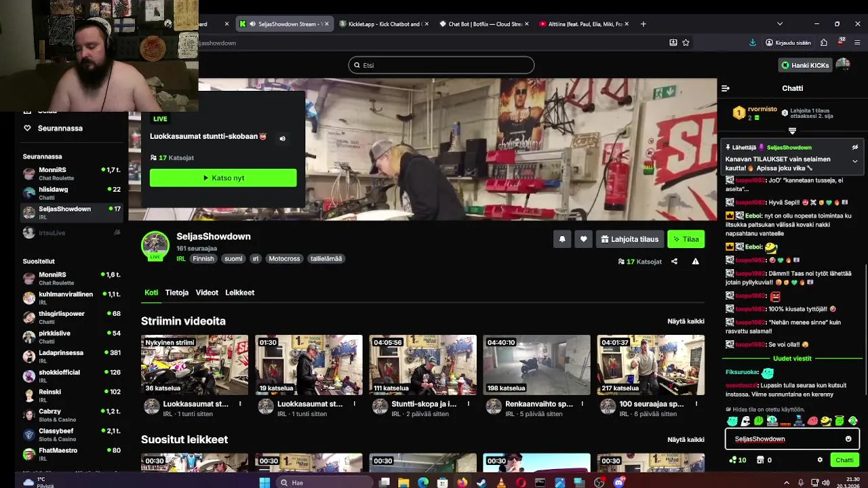Expand the gift leaderboard arrow
The width and height of the screenshot is (868, 488).
point(792,131)
